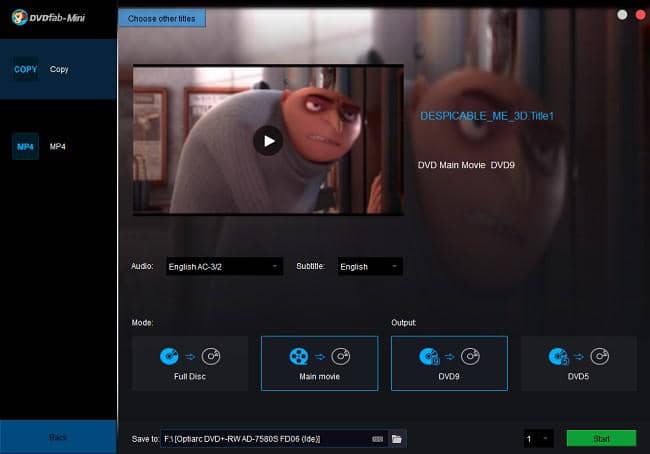
Task: Click the Mode: label
Action: pos(142,323)
